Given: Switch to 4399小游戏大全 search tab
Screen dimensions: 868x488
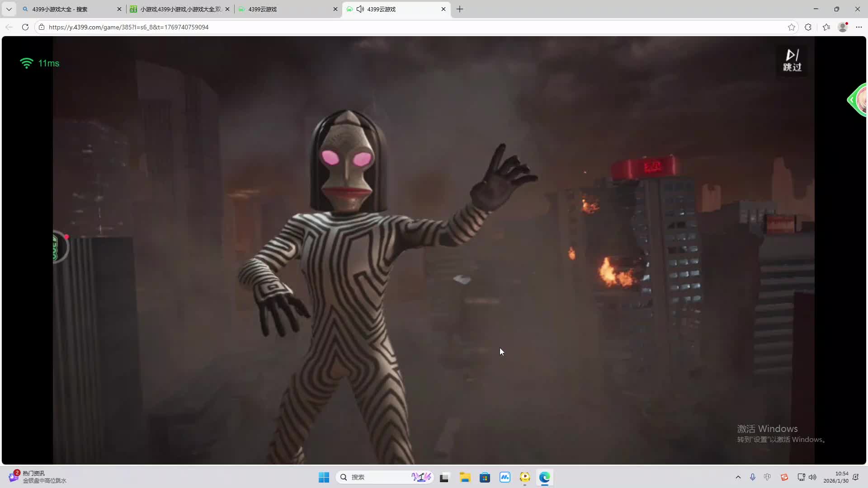Looking at the screenshot, I should click(68, 9).
